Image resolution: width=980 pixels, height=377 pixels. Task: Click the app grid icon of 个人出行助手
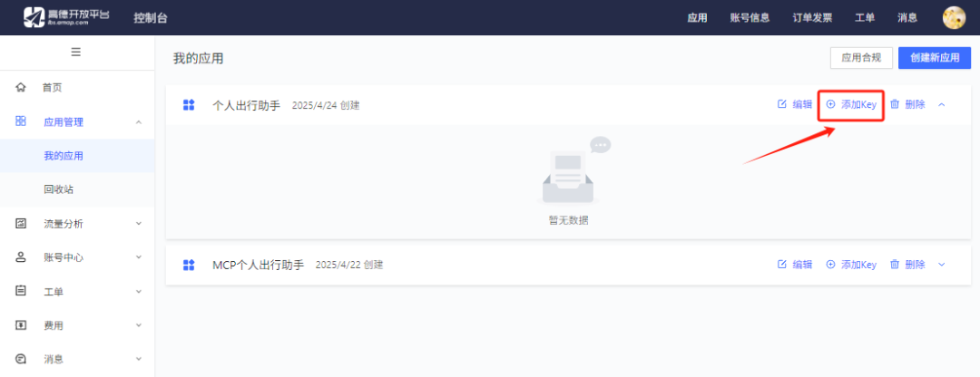(x=189, y=105)
